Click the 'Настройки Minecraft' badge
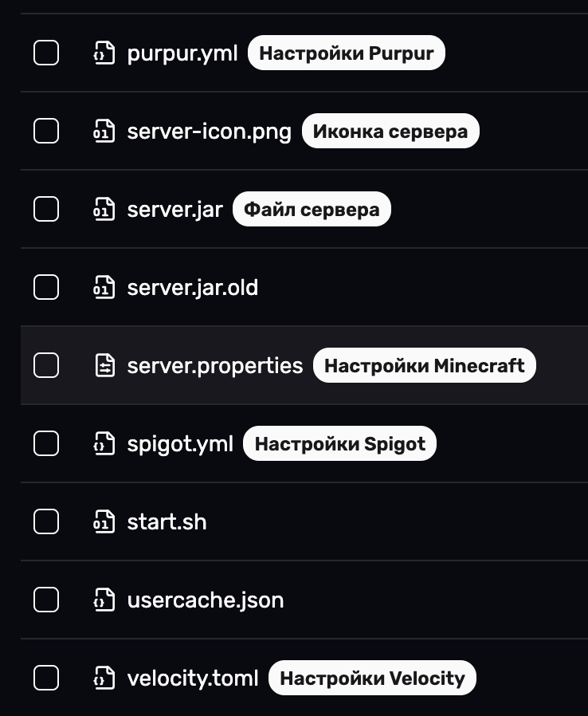This screenshot has height=716, width=588. (424, 366)
